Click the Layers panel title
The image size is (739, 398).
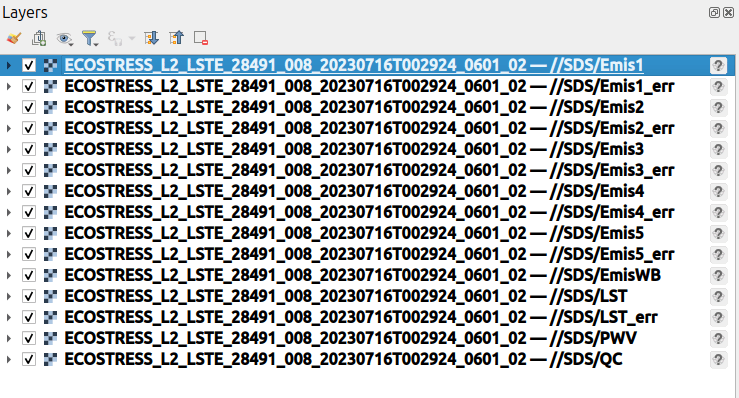click(x=25, y=13)
